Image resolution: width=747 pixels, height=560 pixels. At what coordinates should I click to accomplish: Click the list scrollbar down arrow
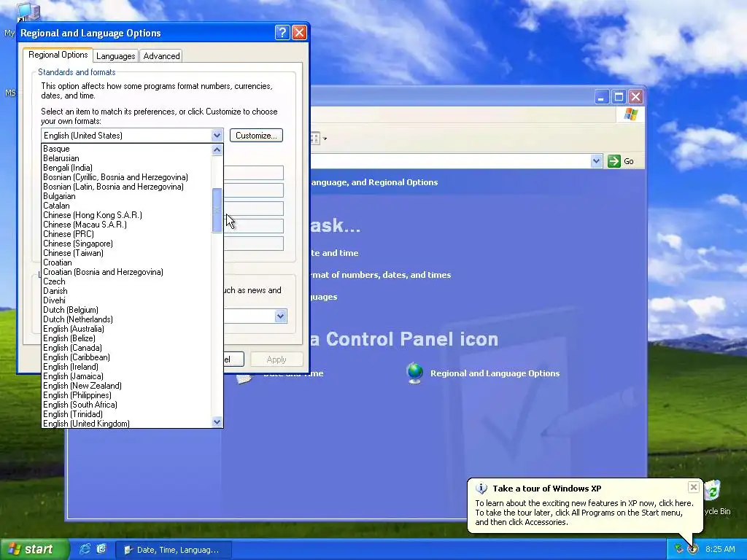(217, 422)
